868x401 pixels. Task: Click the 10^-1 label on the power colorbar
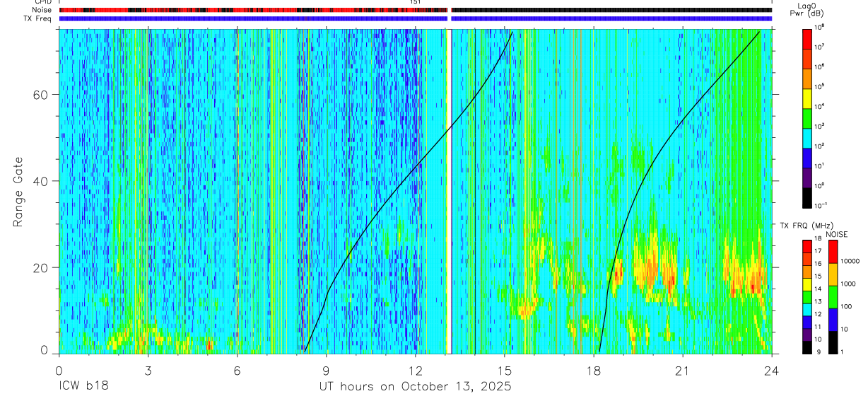pyautogui.click(x=821, y=205)
